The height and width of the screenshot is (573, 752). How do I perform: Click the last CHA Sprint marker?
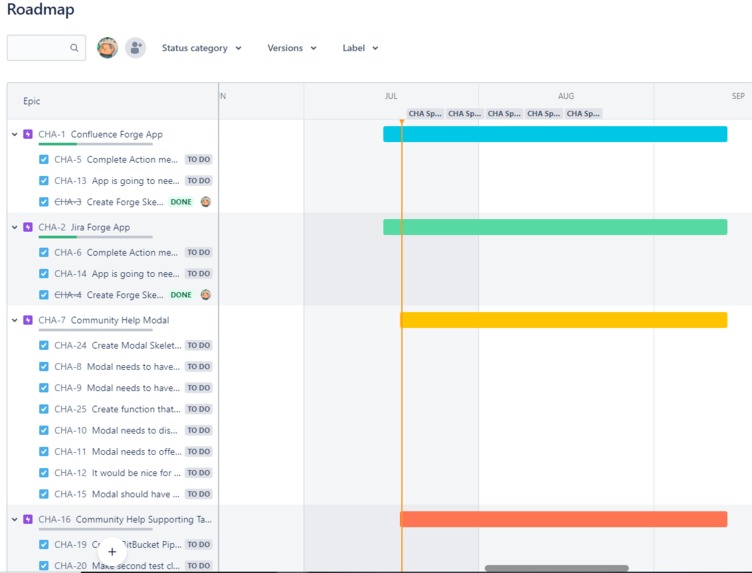point(583,114)
